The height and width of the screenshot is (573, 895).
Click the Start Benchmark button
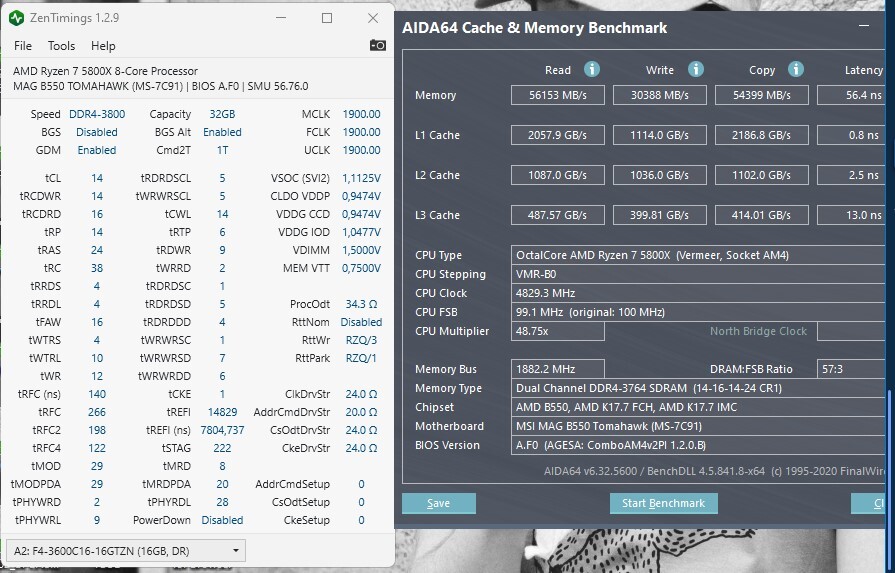663,503
